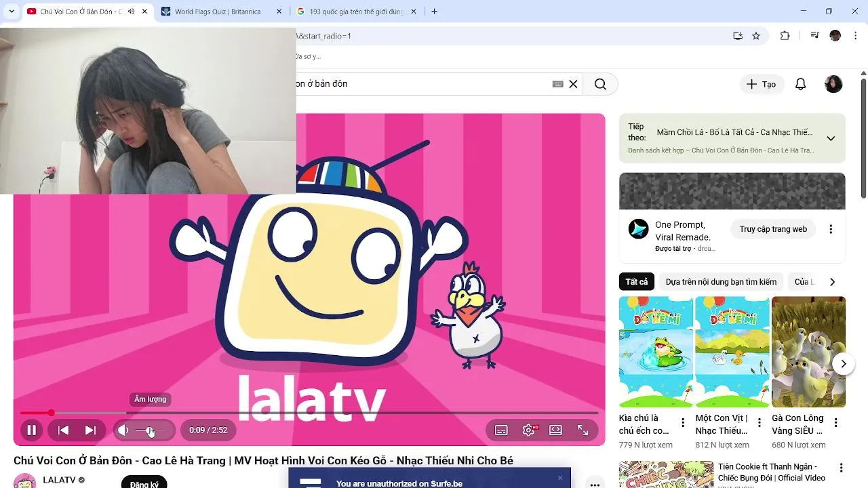
Task: Click install/cast icon in address bar
Action: [738, 36]
